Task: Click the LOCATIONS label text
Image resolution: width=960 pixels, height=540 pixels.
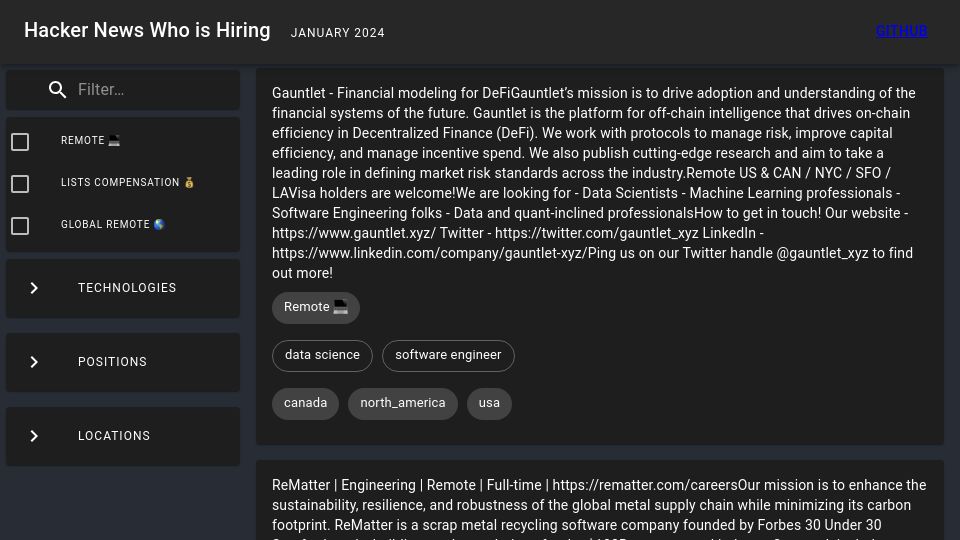Action: point(114,436)
